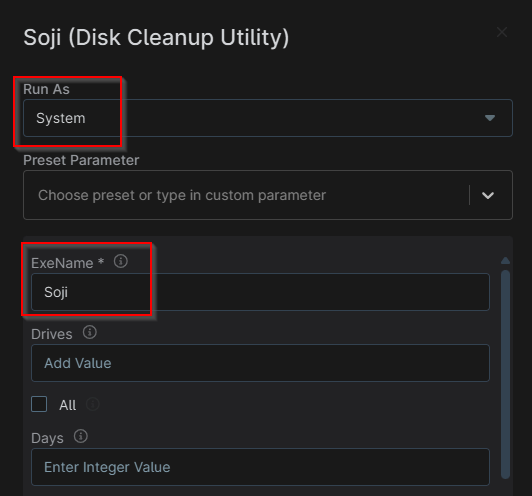Image resolution: width=532 pixels, height=496 pixels.
Task: Click the Drives Add Value field
Action: pos(260,363)
